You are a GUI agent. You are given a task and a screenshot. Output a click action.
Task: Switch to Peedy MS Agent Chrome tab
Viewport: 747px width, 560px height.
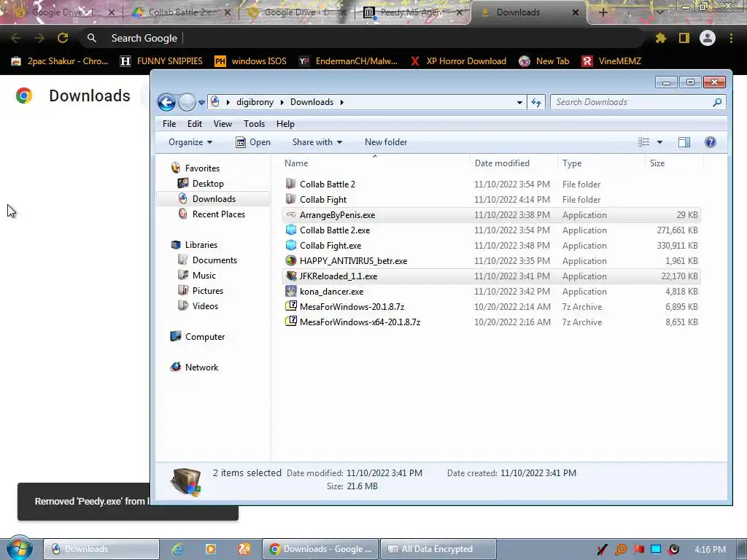coord(413,12)
